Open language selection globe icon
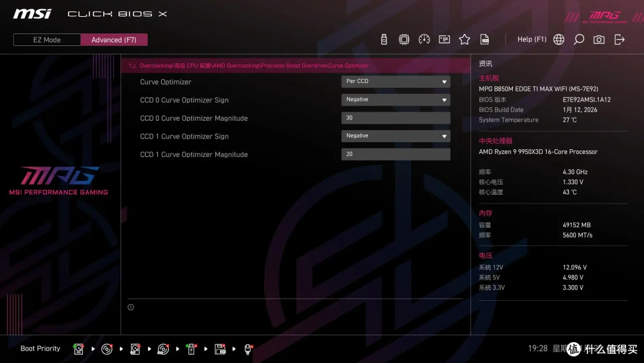Viewport: 644px width, 363px height. pos(559,39)
